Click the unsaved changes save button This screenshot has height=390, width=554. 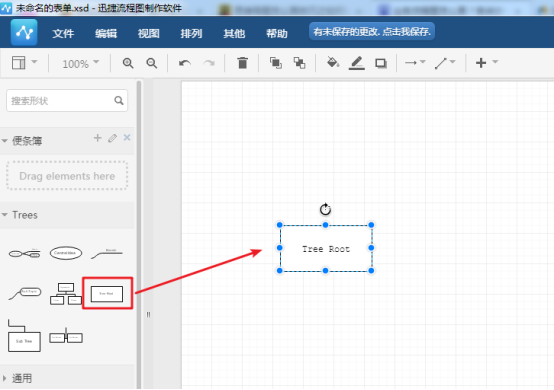pyautogui.click(x=372, y=32)
